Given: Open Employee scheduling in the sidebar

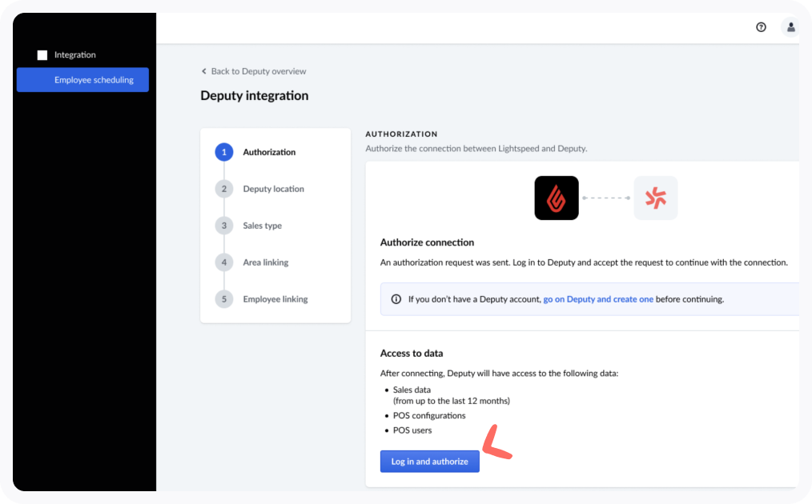Looking at the screenshot, I should coord(82,80).
